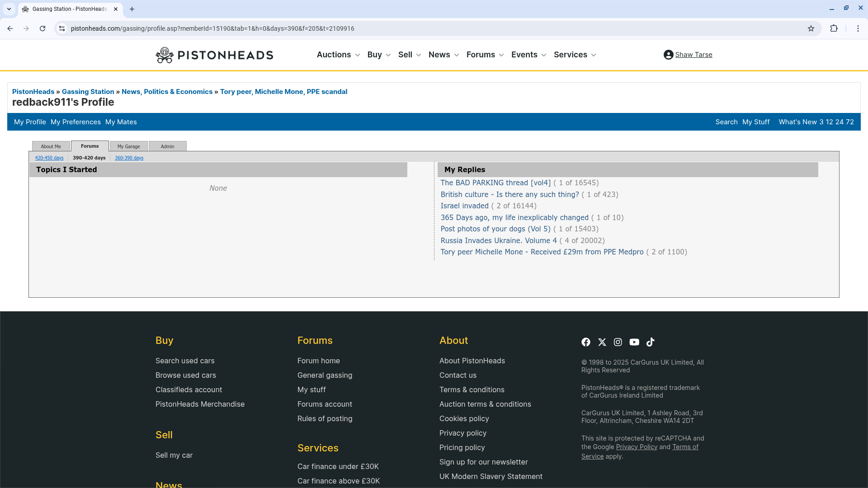This screenshot has height=488, width=868.
Task: Switch to the About Me tab
Action: [x=51, y=146]
